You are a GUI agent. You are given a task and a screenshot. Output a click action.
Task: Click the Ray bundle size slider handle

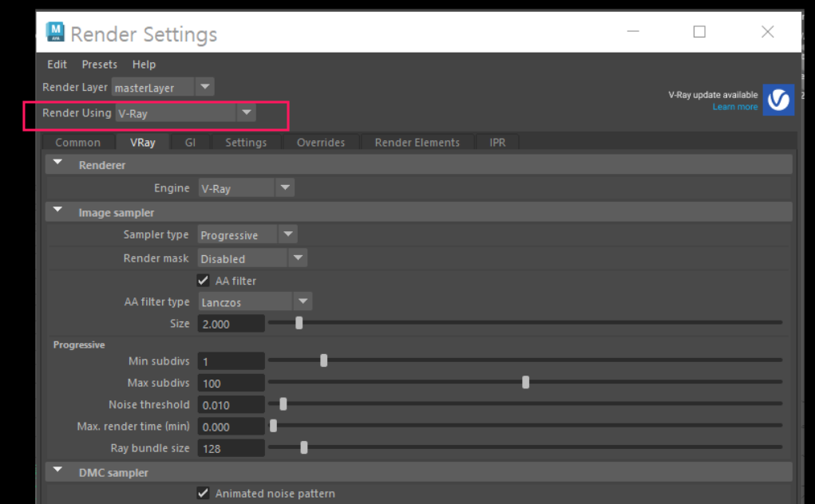tap(304, 447)
